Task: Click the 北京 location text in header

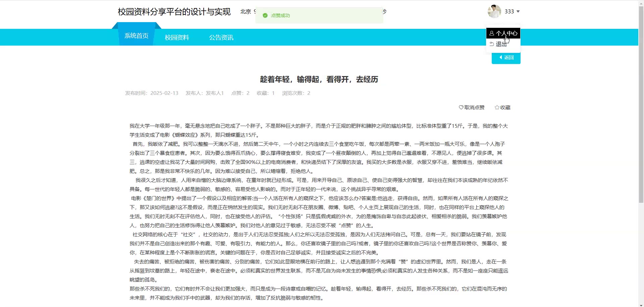Action: (246, 11)
